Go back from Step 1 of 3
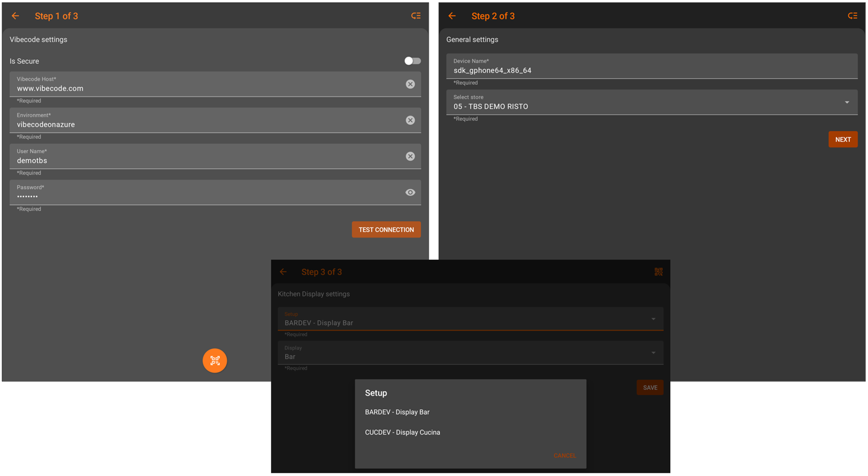The height and width of the screenshot is (476, 868). pos(15,16)
